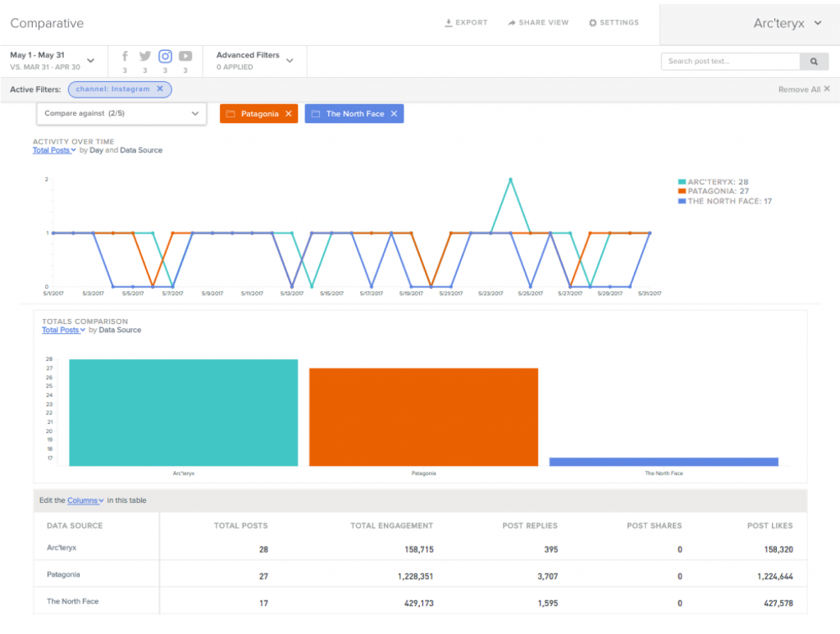Filter by YouTube channel icon
Screen dimensions: 840x634
pyautogui.click(x=185, y=57)
